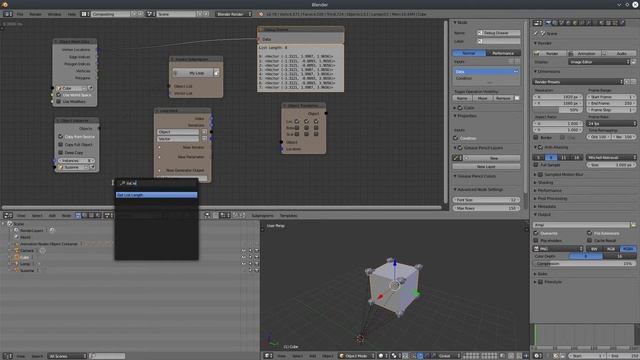This screenshot has height=360, width=640.
Task: Click Audio button in Render panel
Action: tap(618, 53)
